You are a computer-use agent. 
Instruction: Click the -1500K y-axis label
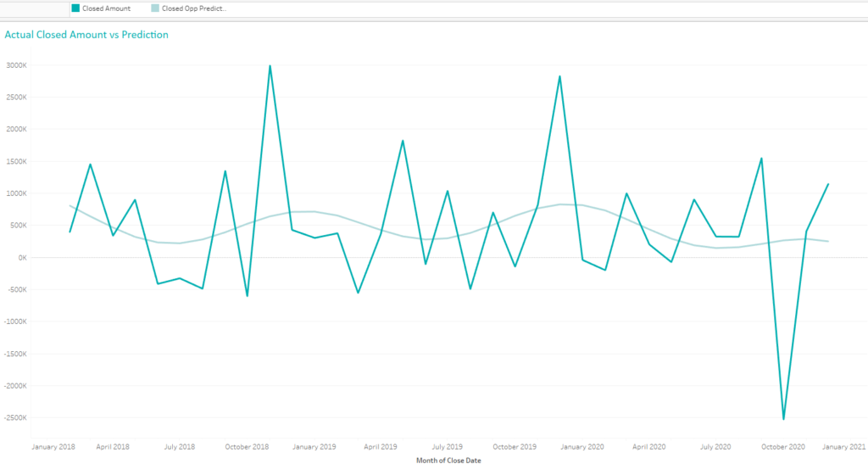tap(15, 354)
